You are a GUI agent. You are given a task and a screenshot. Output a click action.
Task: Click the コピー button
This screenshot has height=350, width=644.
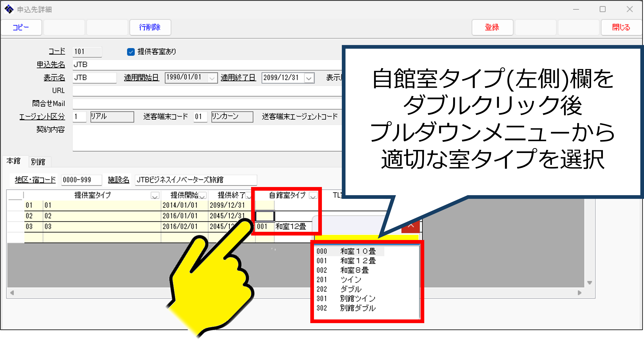pyautogui.click(x=21, y=27)
